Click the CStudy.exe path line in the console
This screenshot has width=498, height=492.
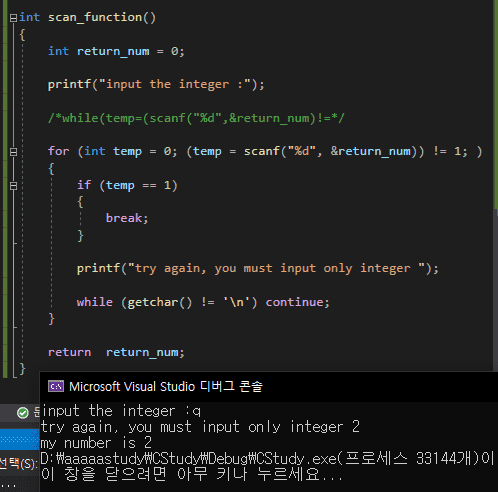coord(267,459)
